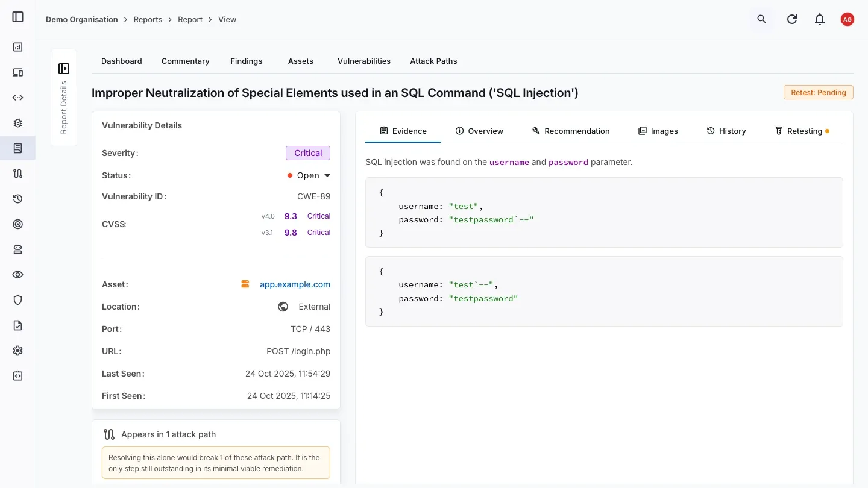Select the Recommendation tab

point(571,131)
